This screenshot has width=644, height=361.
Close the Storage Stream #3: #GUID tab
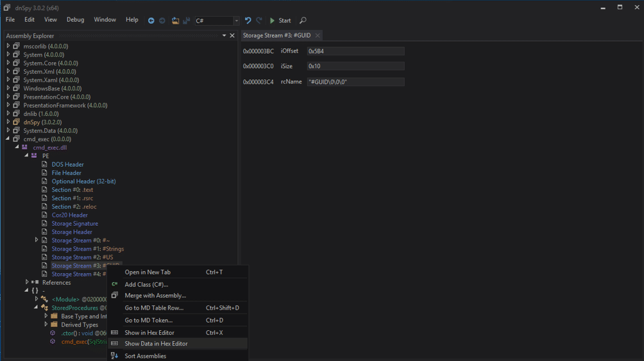[x=318, y=36]
